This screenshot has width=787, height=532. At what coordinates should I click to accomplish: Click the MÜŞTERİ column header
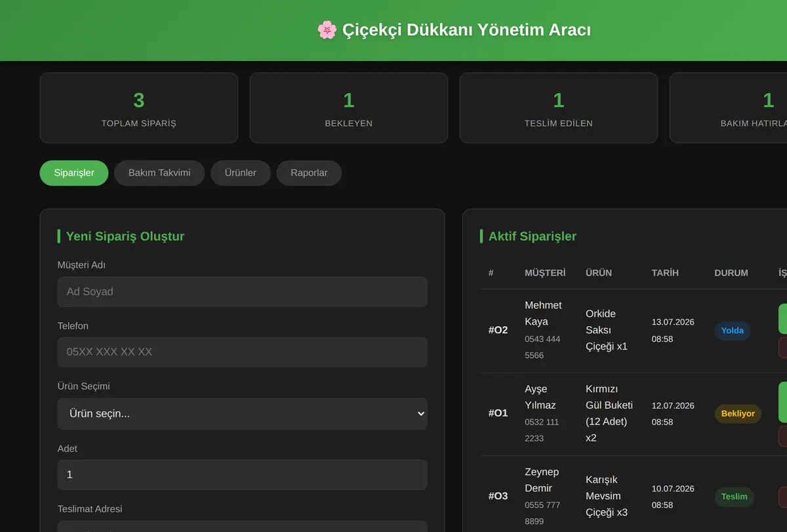tap(545, 273)
